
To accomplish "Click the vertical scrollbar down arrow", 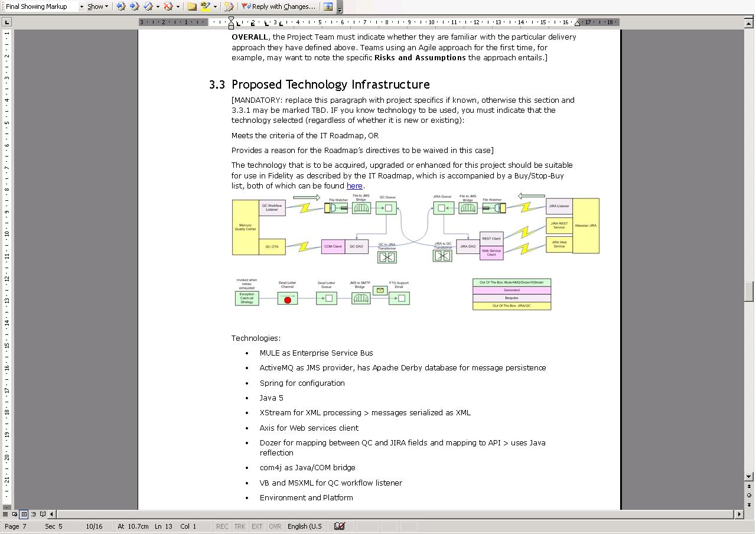I will (749, 477).
